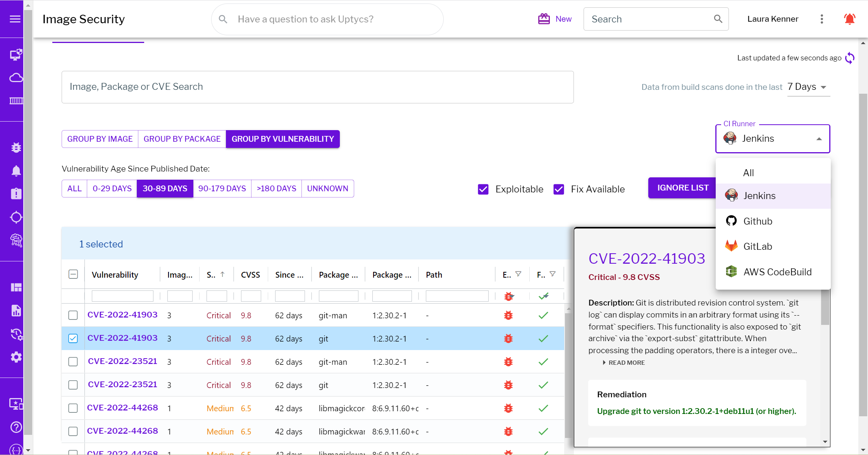Check the CVE-2022-23521 row checkbox

point(74,361)
